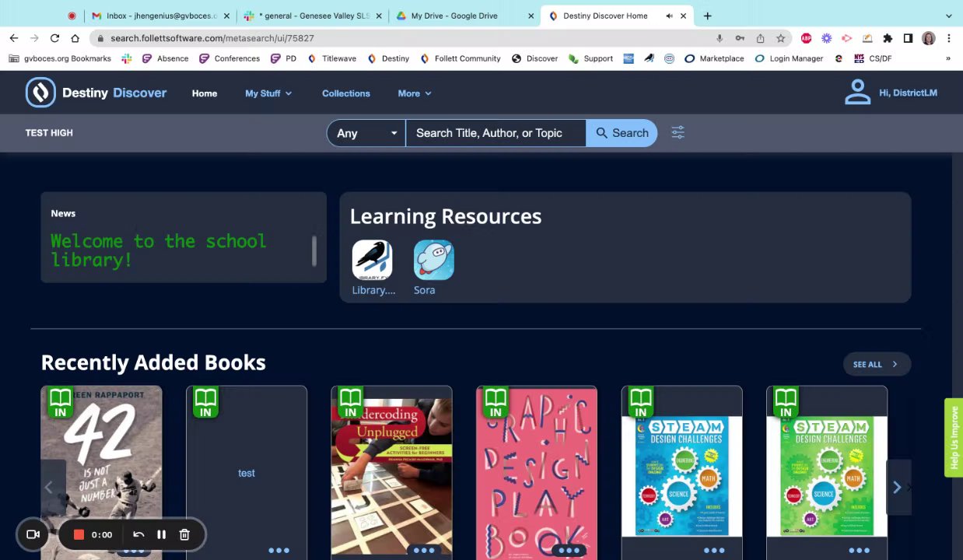Viewport: 963px width, 560px height.
Task: Open the Marketplace bookmark
Action: point(714,58)
